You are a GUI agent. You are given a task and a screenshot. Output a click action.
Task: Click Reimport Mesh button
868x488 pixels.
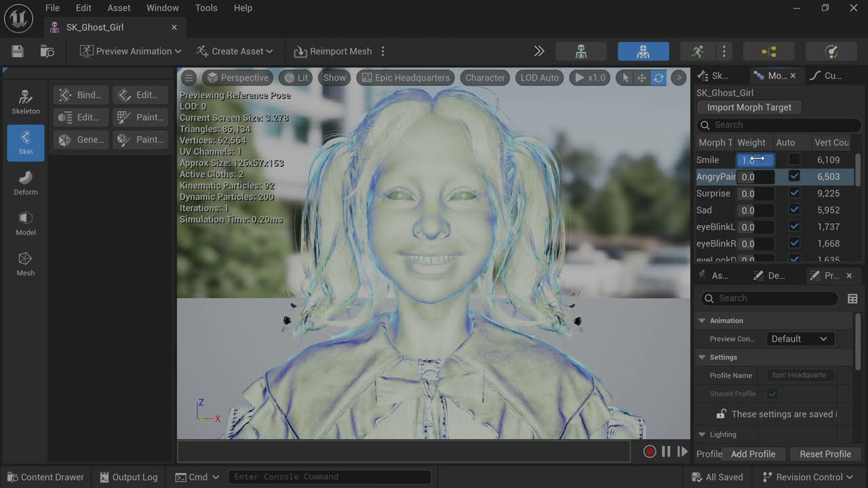(333, 52)
